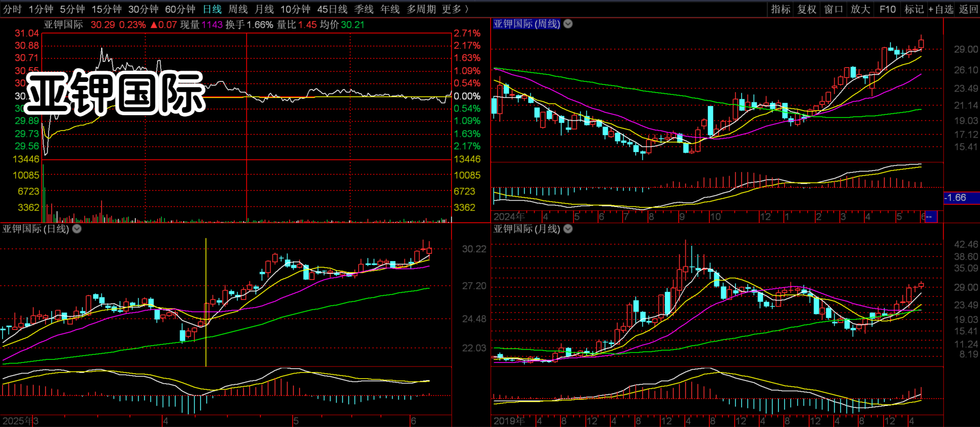The width and height of the screenshot is (980, 427).
Task: Switch to the 周线 weekly tab
Action: point(238,9)
